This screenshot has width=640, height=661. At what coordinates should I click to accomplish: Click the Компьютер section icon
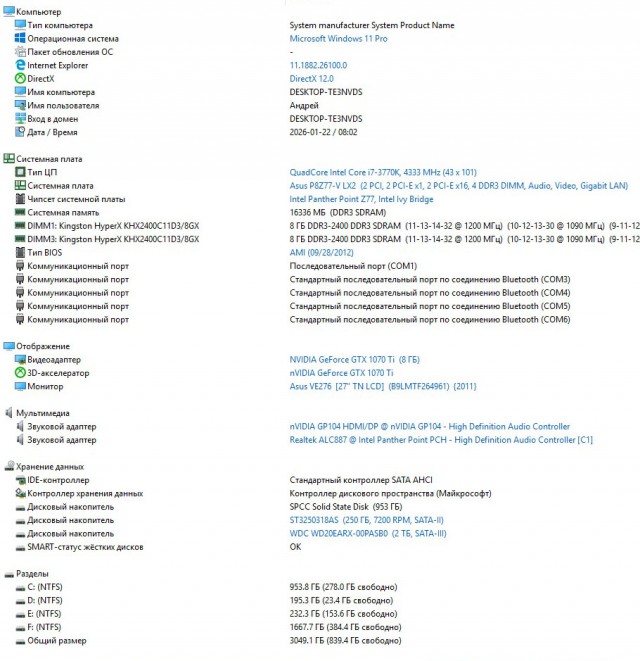coord(9,11)
